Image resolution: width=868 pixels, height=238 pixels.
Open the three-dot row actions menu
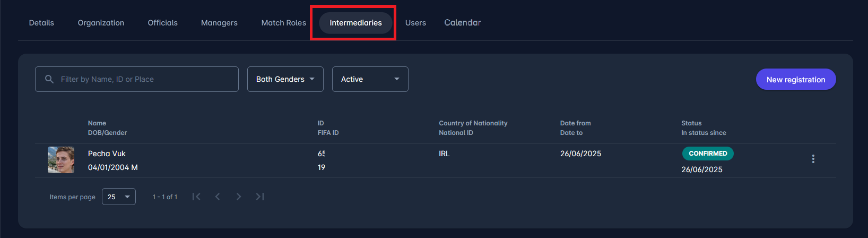click(813, 159)
